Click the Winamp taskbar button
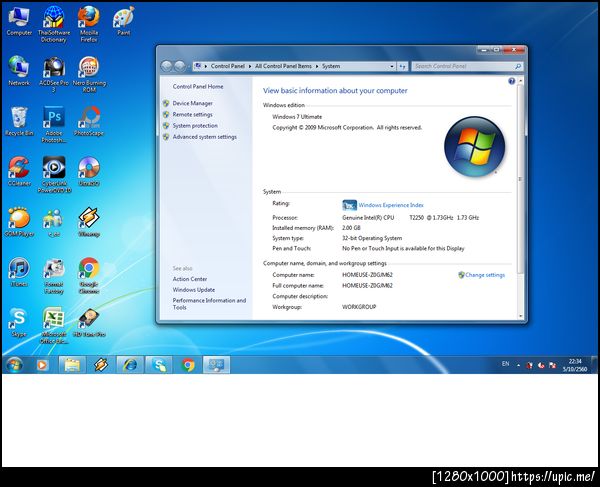Image resolution: width=600 pixels, height=487 pixels. coord(101,365)
